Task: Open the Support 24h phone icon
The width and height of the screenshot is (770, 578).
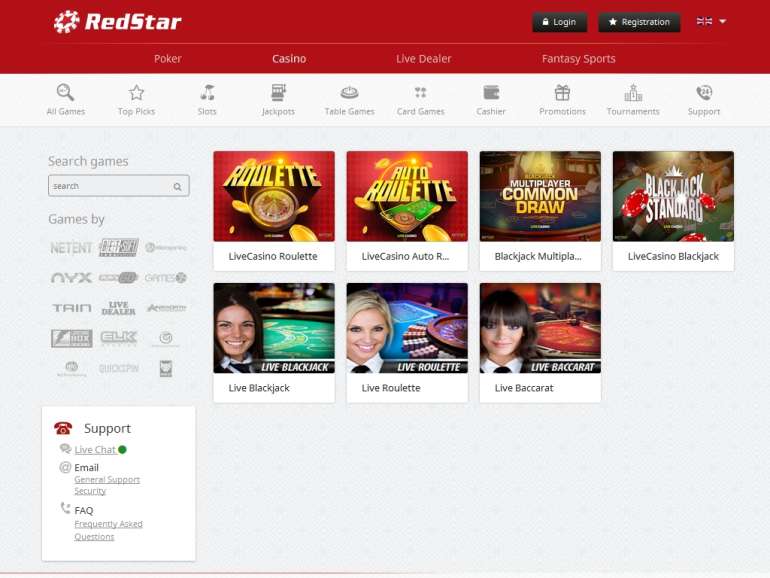Action: click(704, 92)
